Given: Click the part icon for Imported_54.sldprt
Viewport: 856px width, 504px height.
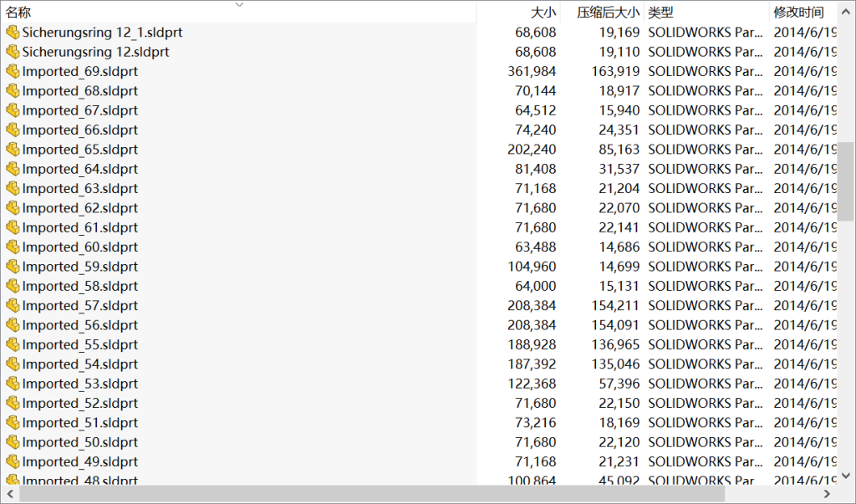Looking at the screenshot, I should click(13, 364).
